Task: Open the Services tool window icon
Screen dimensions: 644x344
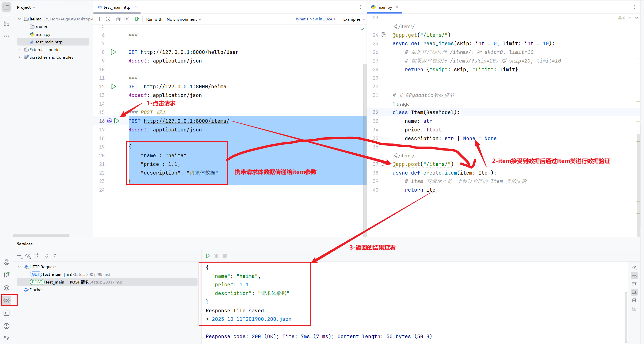Action: point(7,300)
